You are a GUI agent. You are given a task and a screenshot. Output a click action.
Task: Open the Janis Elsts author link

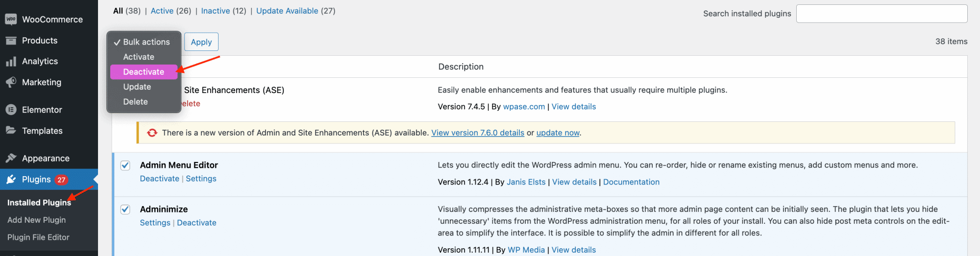tap(526, 182)
